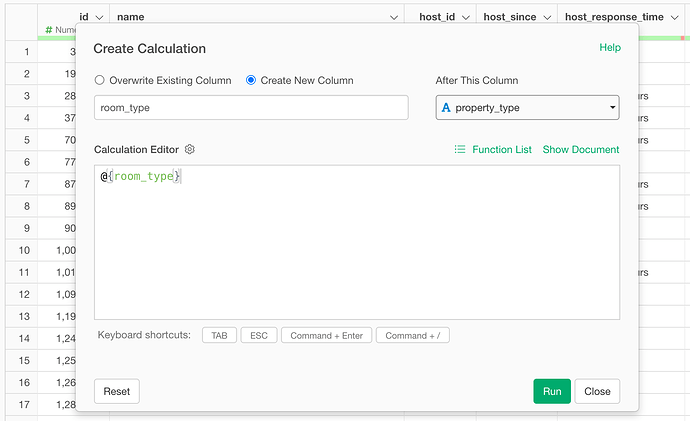Click the Show Document link

pyautogui.click(x=580, y=149)
